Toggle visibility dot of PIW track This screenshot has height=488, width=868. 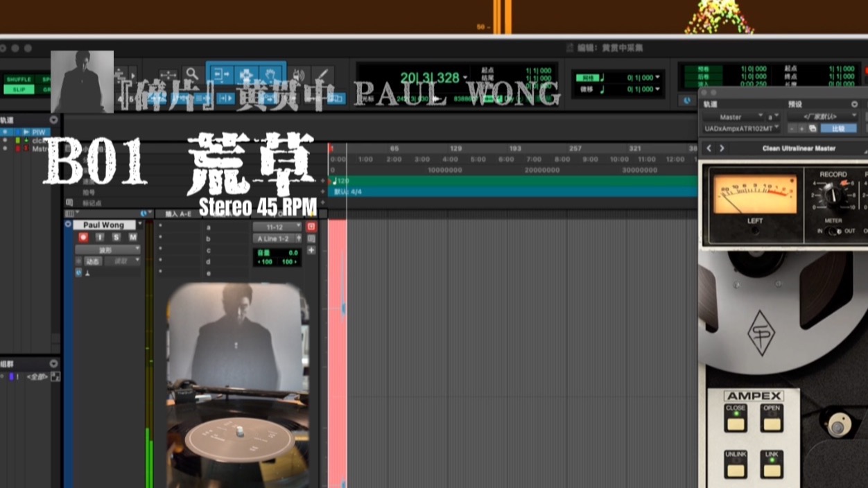(x=6, y=132)
